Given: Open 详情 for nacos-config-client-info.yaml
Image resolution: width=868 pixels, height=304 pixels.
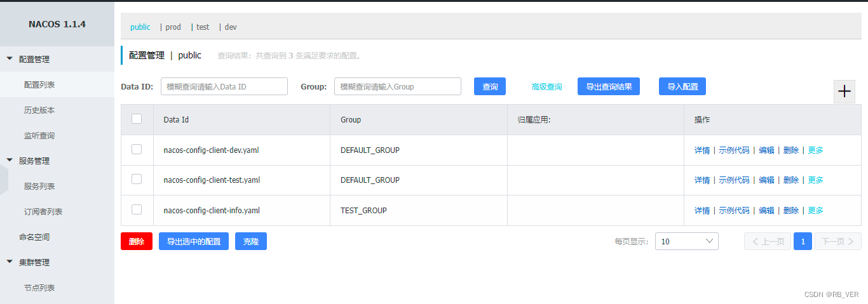Looking at the screenshot, I should click(702, 211).
